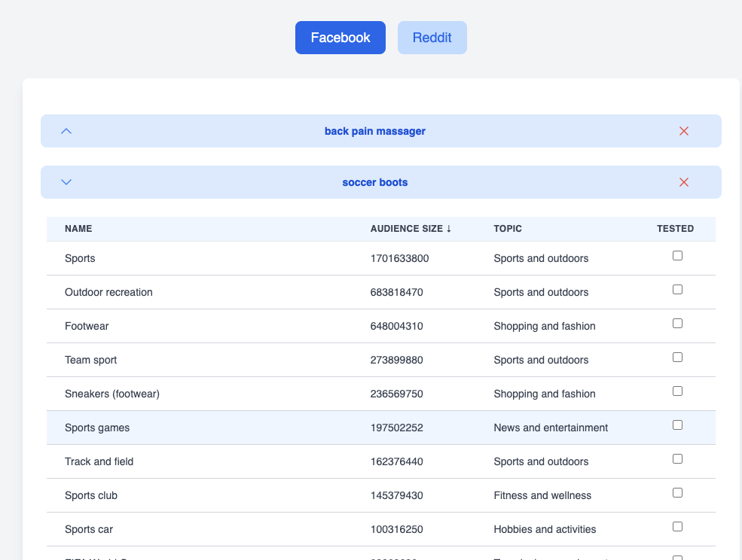
Task: Click the soccer boots group title
Action: [x=375, y=182]
